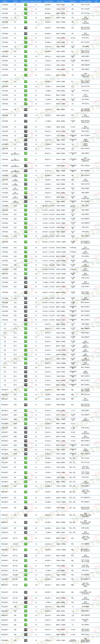This screenshot has height=644, width=100.
Task: Click petrol icon in Peugeot 1007 NFU row
Action: coord(26,399)
